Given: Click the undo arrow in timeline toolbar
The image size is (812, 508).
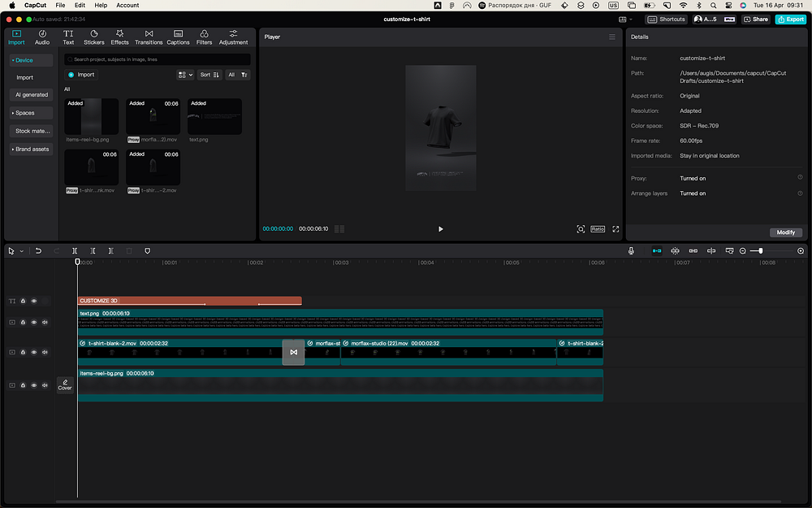Looking at the screenshot, I should click(38, 251).
